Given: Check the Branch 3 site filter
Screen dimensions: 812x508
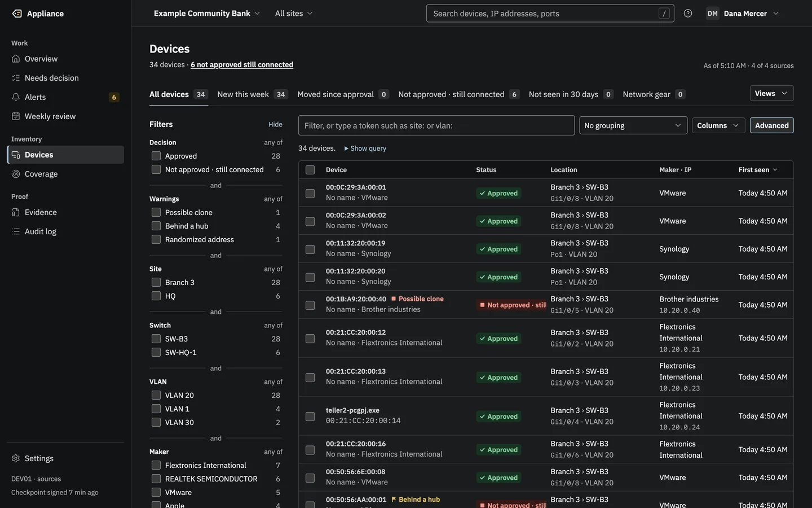Looking at the screenshot, I should point(156,282).
